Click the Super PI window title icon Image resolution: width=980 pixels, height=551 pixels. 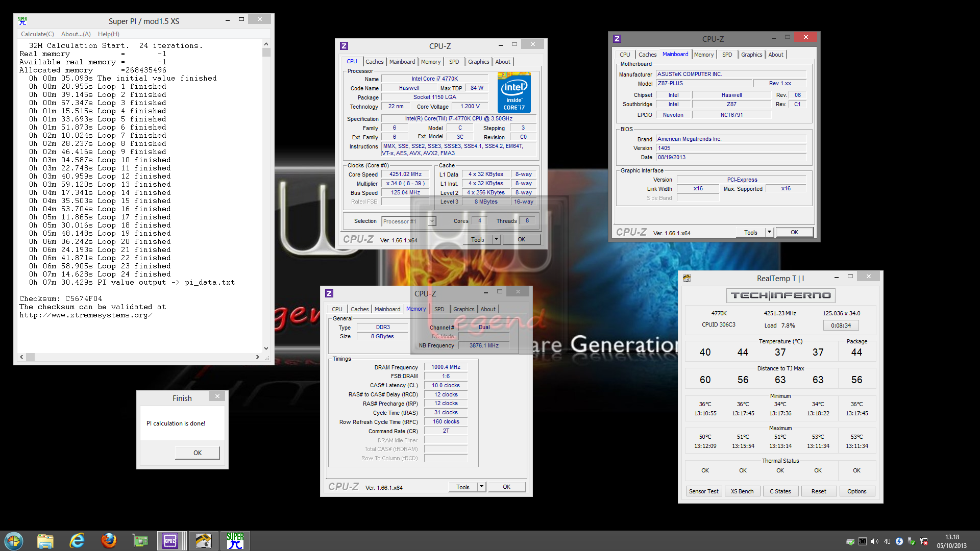22,21
